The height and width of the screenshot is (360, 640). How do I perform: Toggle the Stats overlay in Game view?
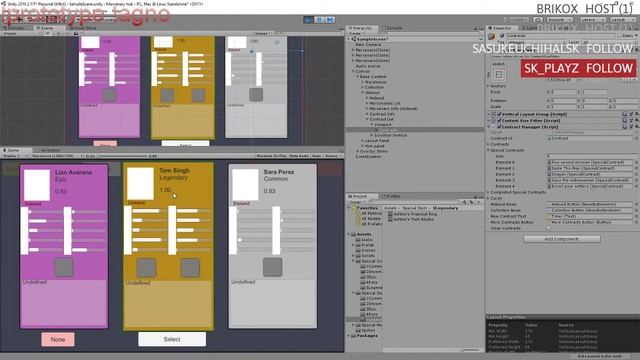[x=316, y=156]
